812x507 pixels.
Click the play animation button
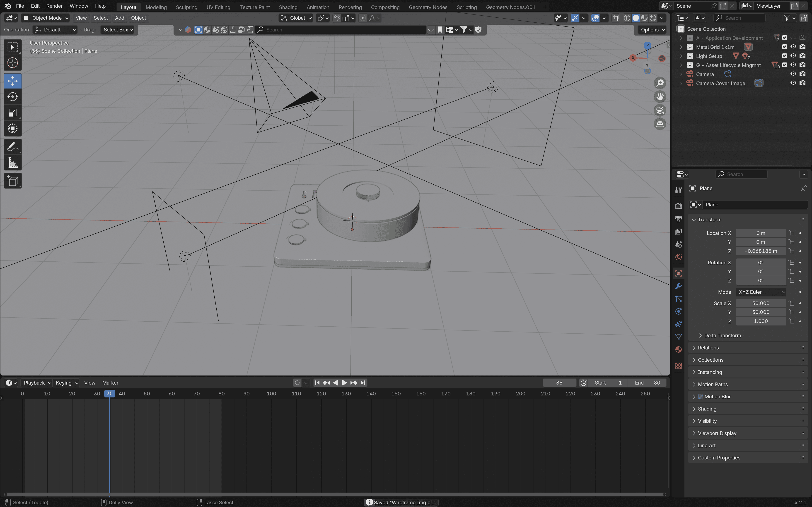[x=344, y=383]
